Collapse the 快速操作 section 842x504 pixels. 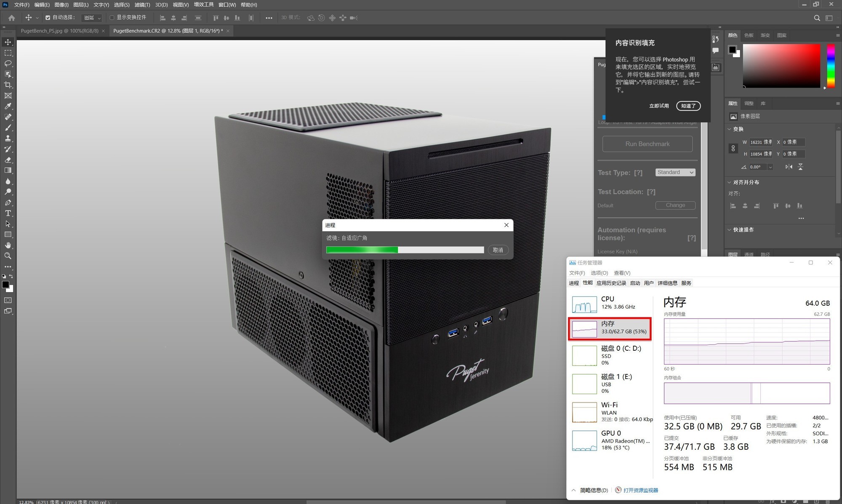730,229
